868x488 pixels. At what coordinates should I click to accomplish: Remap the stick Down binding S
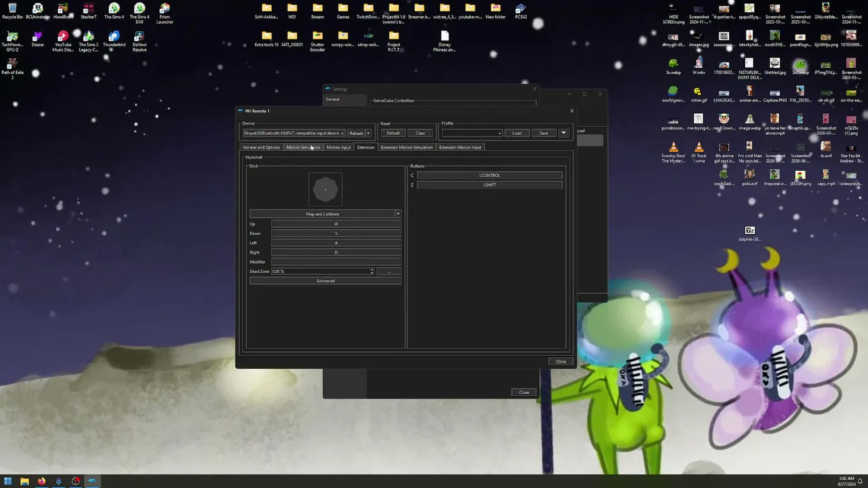336,233
